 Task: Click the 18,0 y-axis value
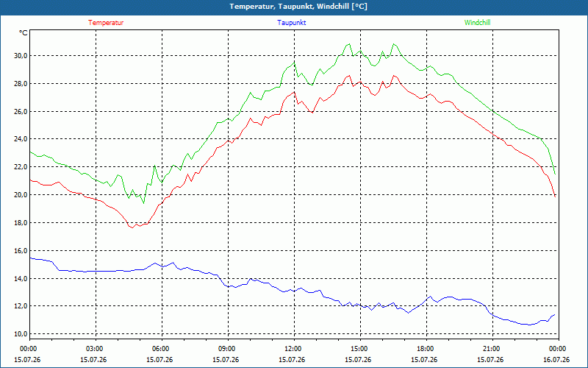[21, 223]
